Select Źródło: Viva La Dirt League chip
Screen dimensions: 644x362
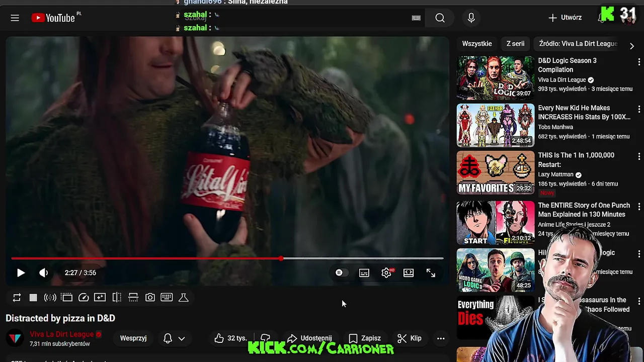[578, 44]
